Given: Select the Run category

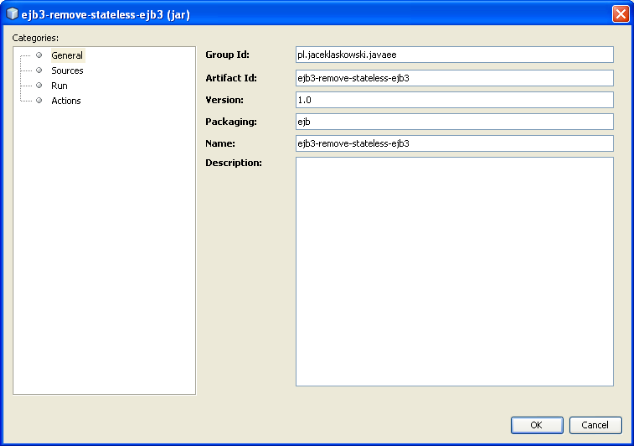Looking at the screenshot, I should click(59, 86).
